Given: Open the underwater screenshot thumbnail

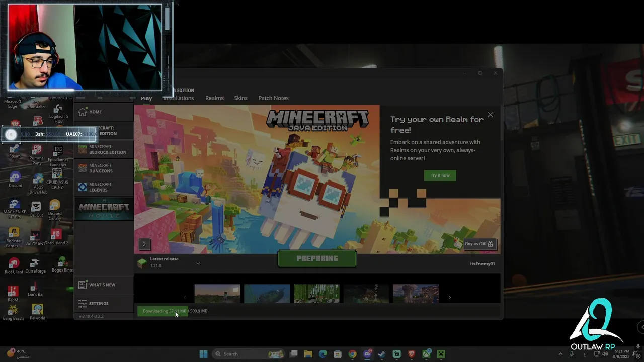Looking at the screenshot, I should (x=267, y=294).
